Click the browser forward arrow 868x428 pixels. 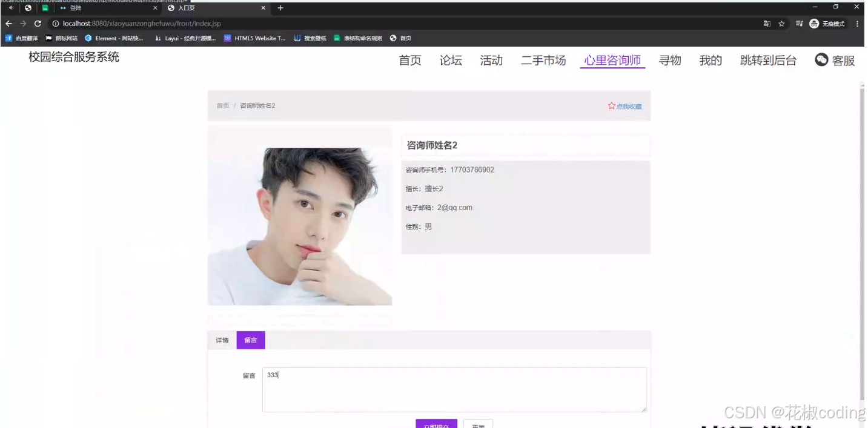pyautogui.click(x=23, y=24)
